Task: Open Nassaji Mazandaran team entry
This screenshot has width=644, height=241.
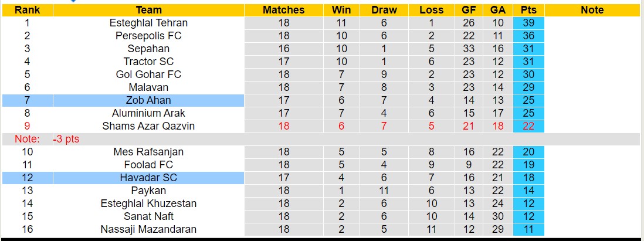Action: (x=148, y=229)
